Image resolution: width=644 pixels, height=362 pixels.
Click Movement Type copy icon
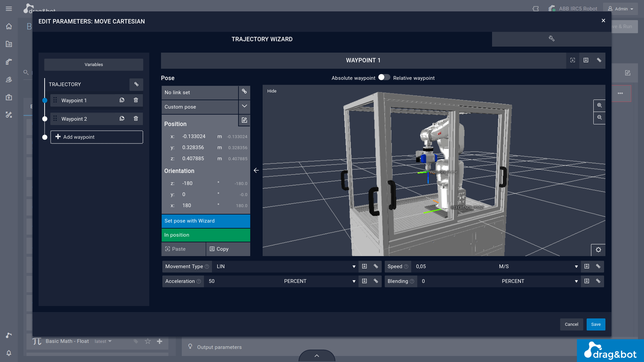point(364,266)
